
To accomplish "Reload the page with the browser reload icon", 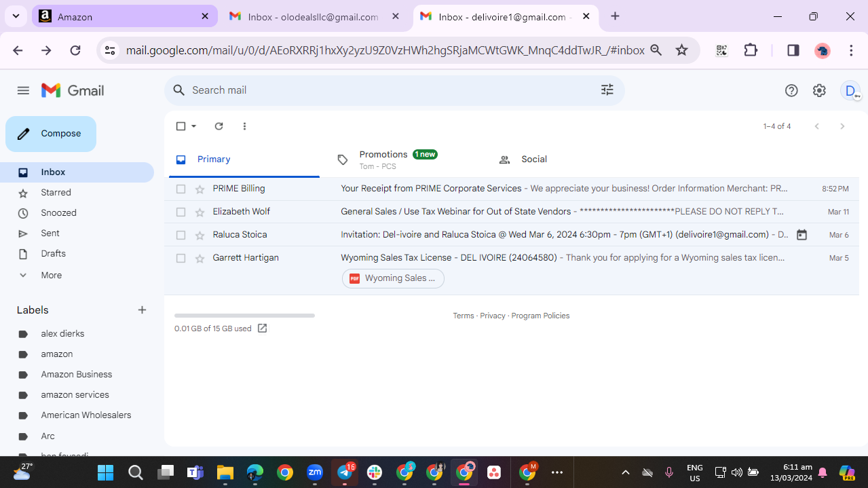I will [x=75, y=50].
